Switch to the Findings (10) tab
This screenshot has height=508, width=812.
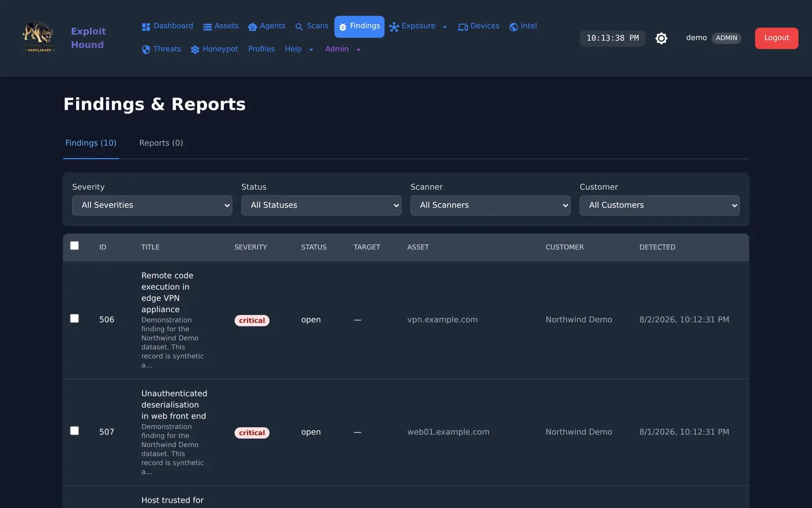(x=91, y=143)
